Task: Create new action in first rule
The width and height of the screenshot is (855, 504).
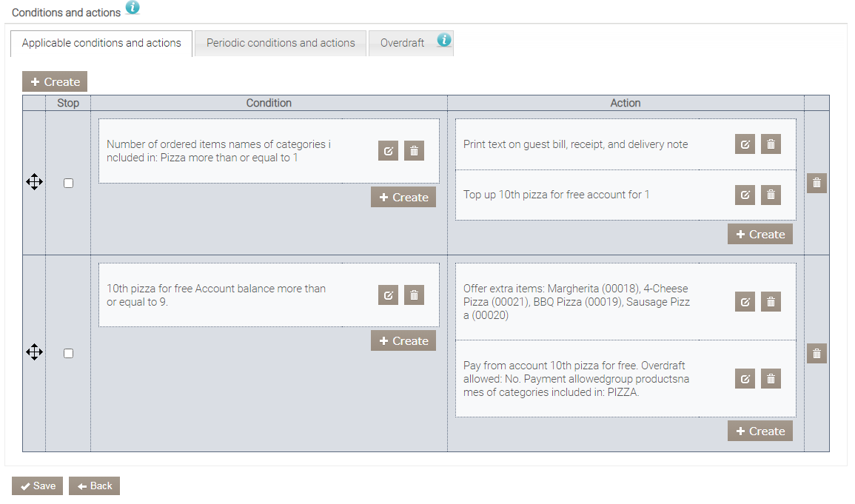Action: pyautogui.click(x=760, y=235)
